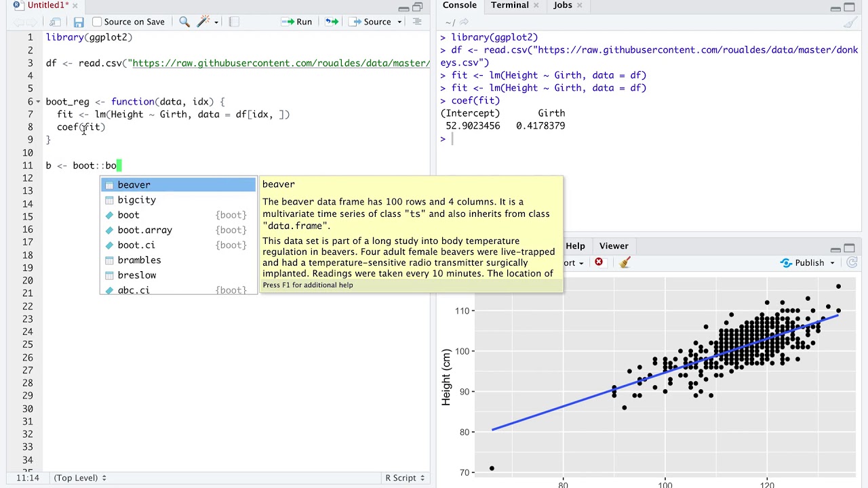Screen dimensions: 868x488
Task: Select boot.array from the completion popup
Action: pos(178,230)
